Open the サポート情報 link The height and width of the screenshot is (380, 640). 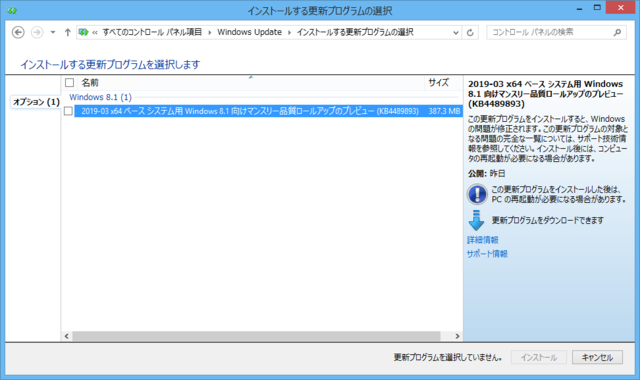tap(487, 254)
